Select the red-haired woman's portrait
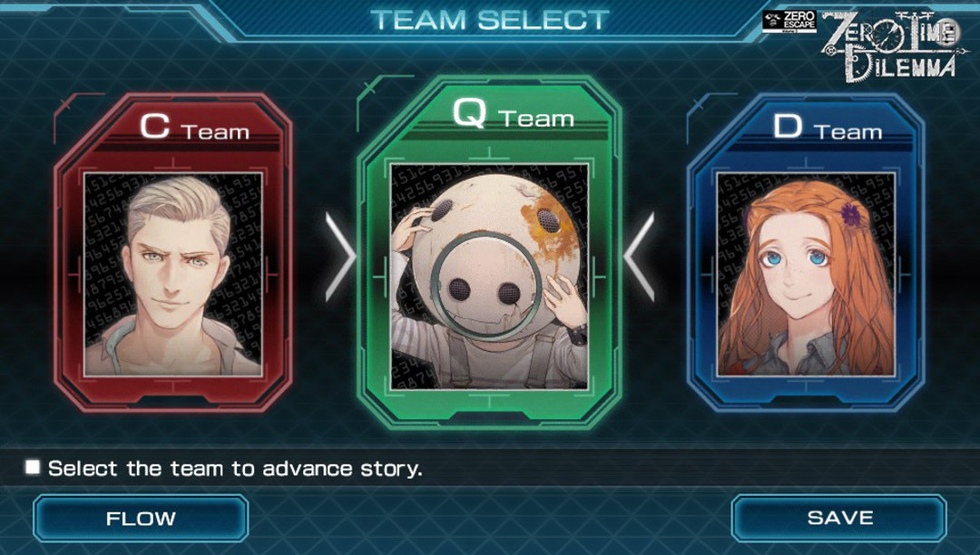Screen dimensions: 980x555 807,275
